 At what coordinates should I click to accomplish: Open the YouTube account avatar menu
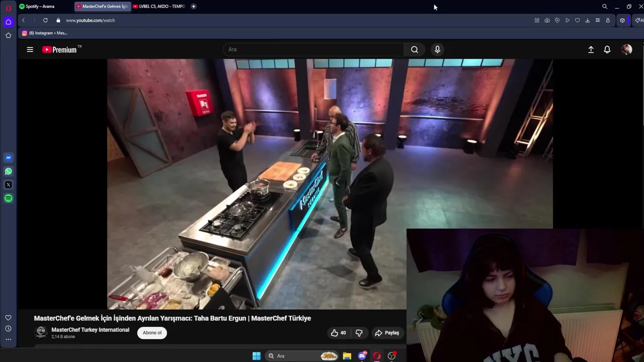click(x=626, y=49)
